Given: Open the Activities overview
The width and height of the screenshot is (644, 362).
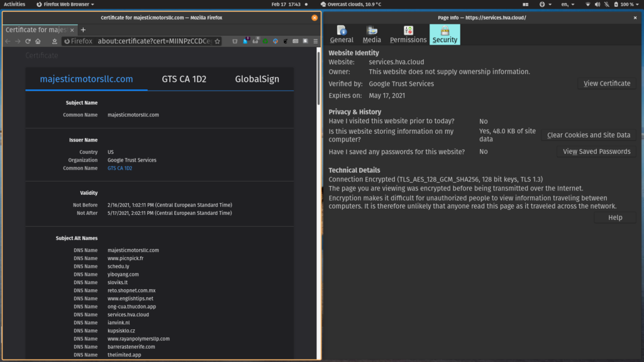Looking at the screenshot, I should (14, 4).
